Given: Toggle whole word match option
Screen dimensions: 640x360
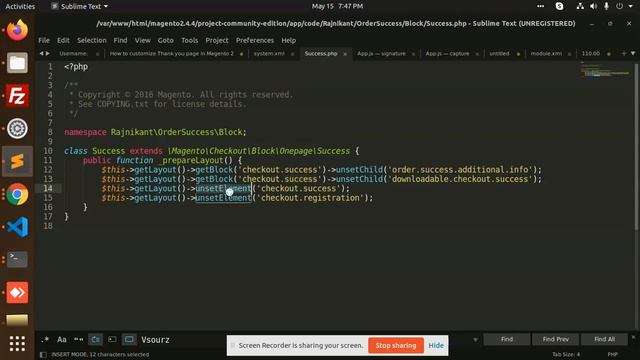Looking at the screenshot, I should point(78,340).
